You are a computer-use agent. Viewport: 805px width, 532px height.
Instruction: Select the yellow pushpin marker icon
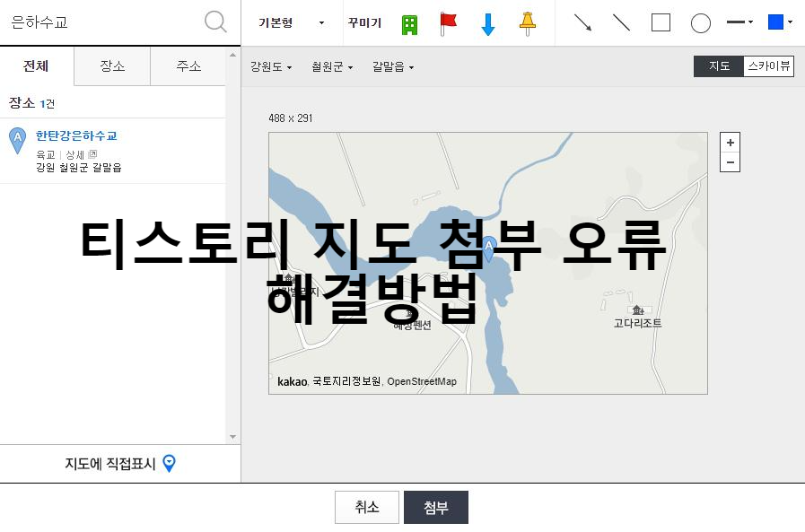[528, 23]
